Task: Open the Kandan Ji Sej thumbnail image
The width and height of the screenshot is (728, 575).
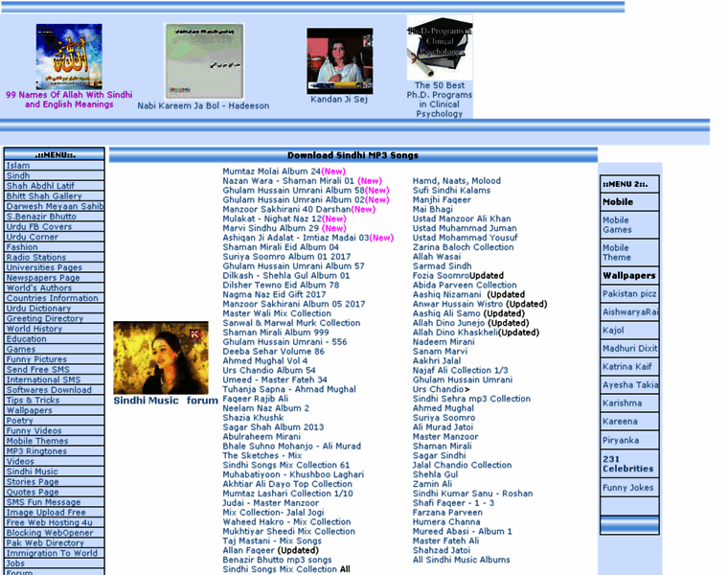Action: [339, 60]
